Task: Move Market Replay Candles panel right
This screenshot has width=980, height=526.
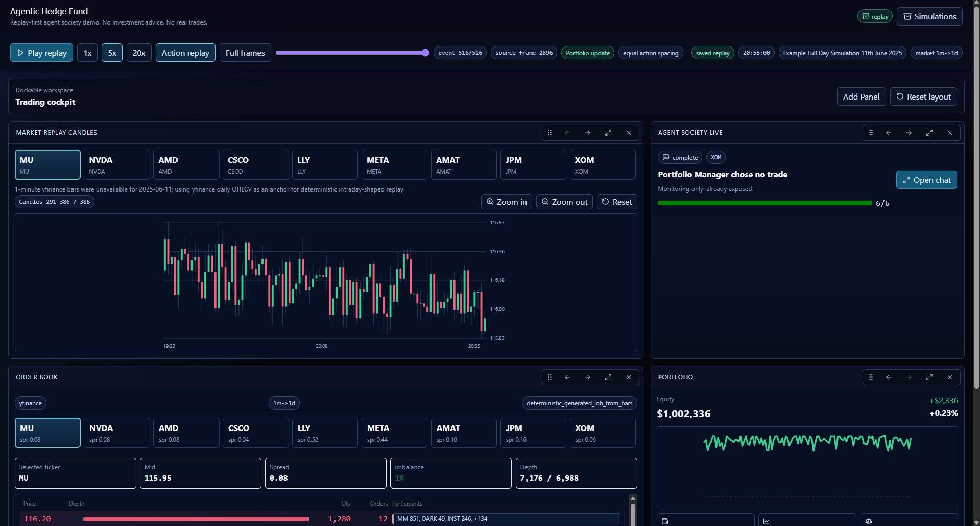Action: pyautogui.click(x=588, y=133)
